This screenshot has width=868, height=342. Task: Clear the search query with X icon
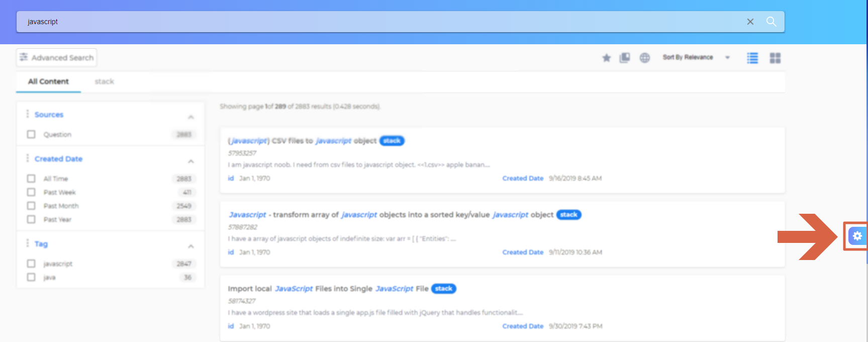click(750, 22)
